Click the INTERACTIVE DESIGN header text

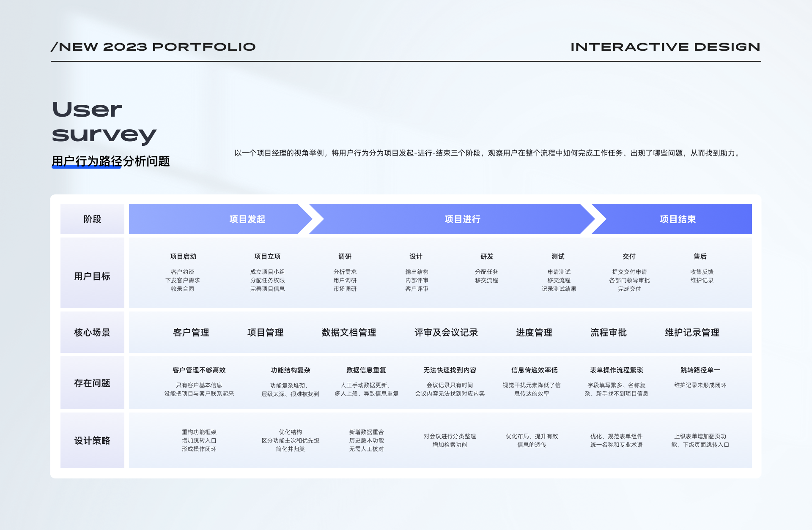coord(666,47)
